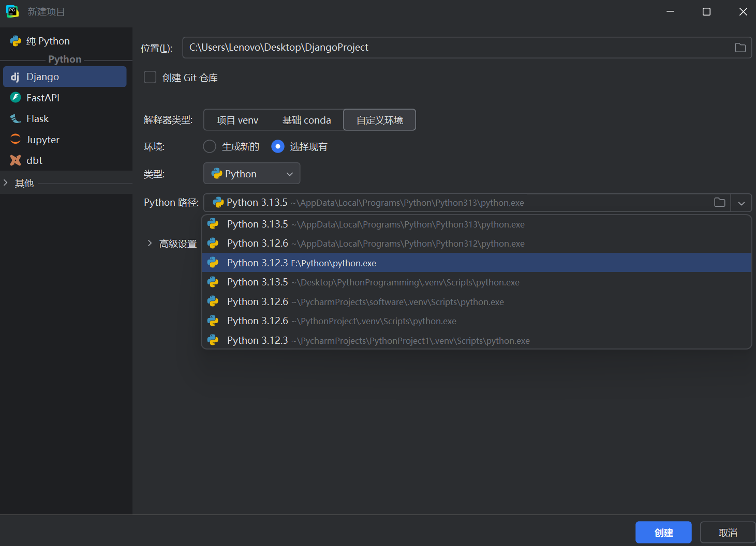Select the 生成新的 radio button

(210, 146)
